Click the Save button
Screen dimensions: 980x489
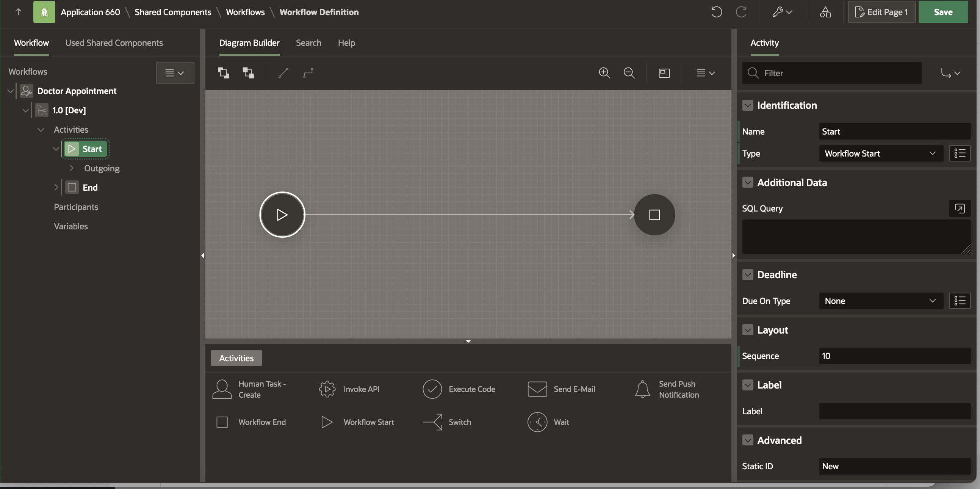pos(943,12)
